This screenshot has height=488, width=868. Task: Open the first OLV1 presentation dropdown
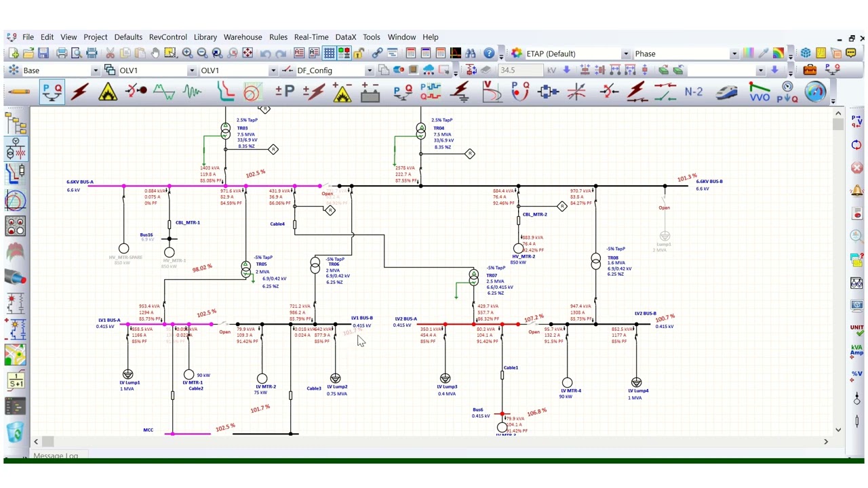click(192, 70)
